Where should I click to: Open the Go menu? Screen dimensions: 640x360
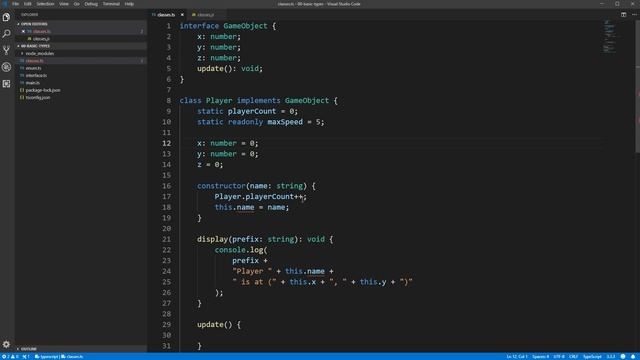pyautogui.click(x=76, y=4)
